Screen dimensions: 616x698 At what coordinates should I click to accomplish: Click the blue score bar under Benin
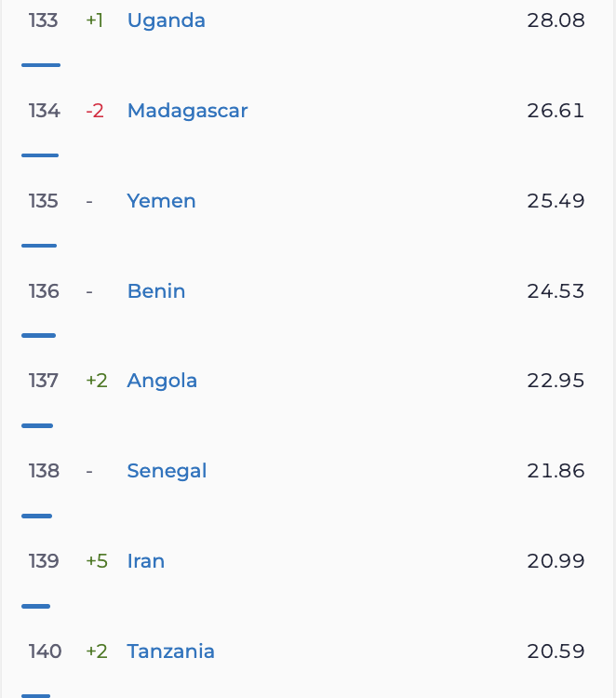click(38, 335)
